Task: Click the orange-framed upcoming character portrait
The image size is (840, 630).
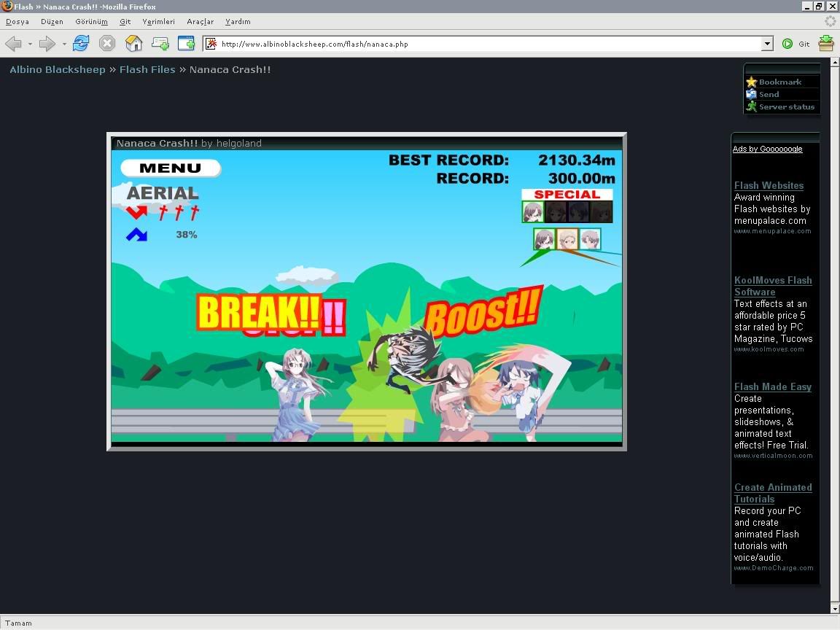Action: tap(567, 239)
